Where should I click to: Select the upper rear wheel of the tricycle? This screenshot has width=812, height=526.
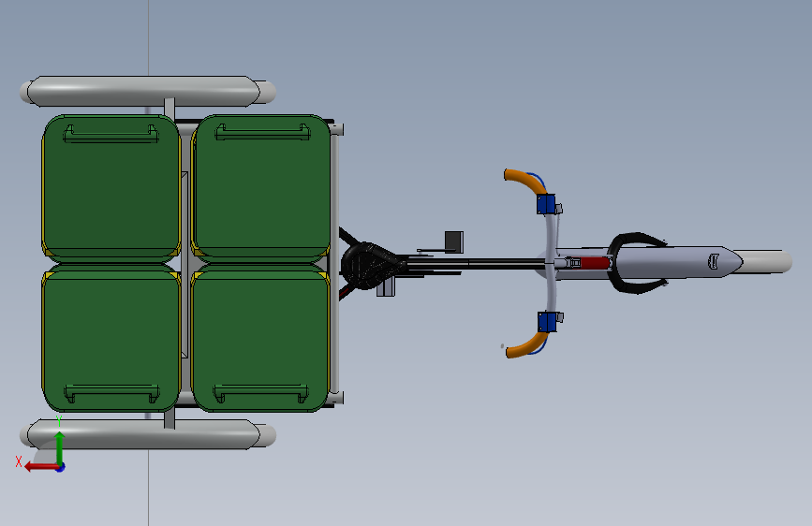[x=148, y=92]
